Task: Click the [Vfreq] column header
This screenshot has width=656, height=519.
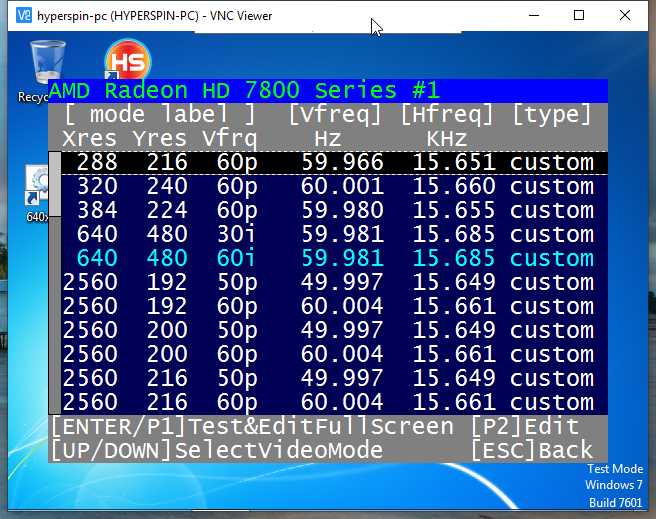Action: (335, 114)
